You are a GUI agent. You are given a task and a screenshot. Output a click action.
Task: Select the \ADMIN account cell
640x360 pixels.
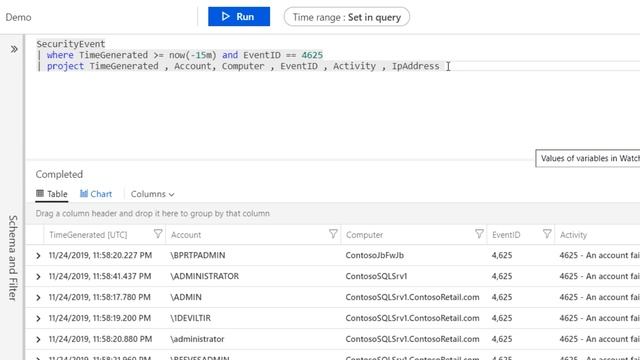186,297
